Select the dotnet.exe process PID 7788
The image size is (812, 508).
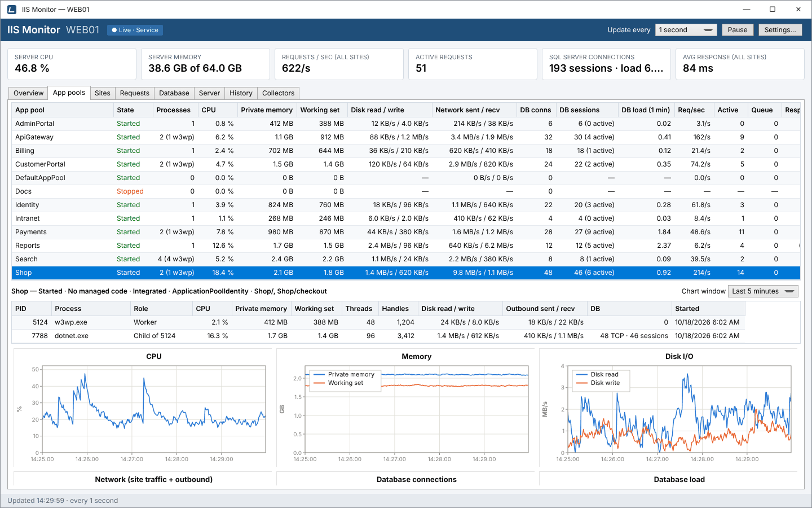tap(378, 336)
